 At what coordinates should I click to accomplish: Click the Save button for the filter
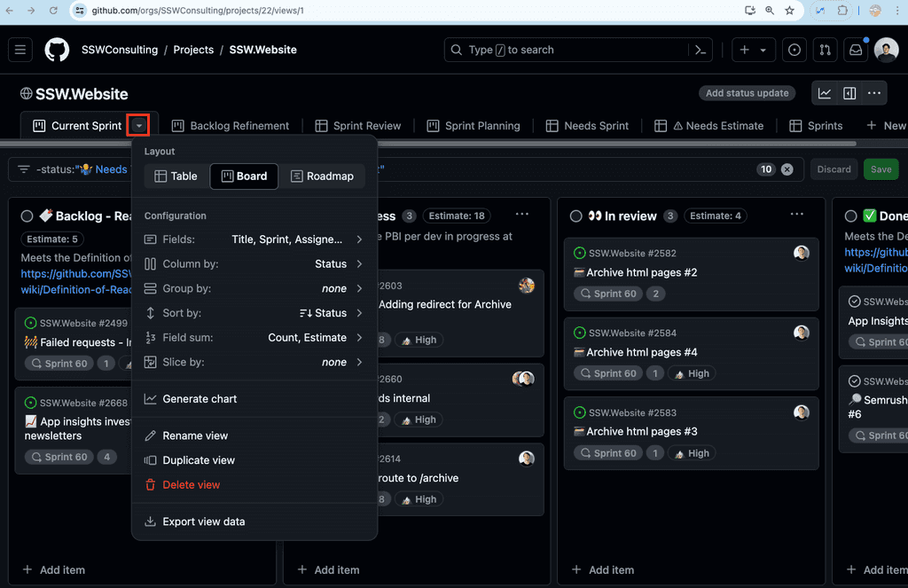click(x=881, y=169)
